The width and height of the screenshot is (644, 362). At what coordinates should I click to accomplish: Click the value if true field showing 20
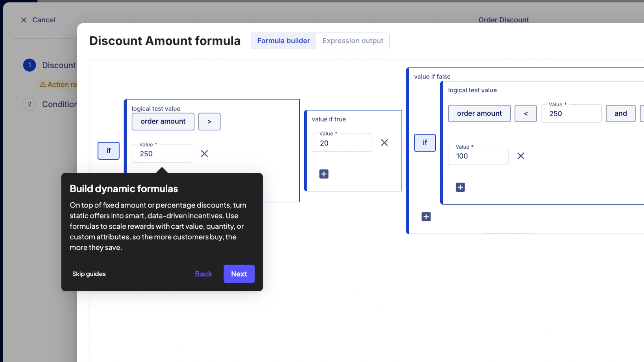tap(342, 143)
